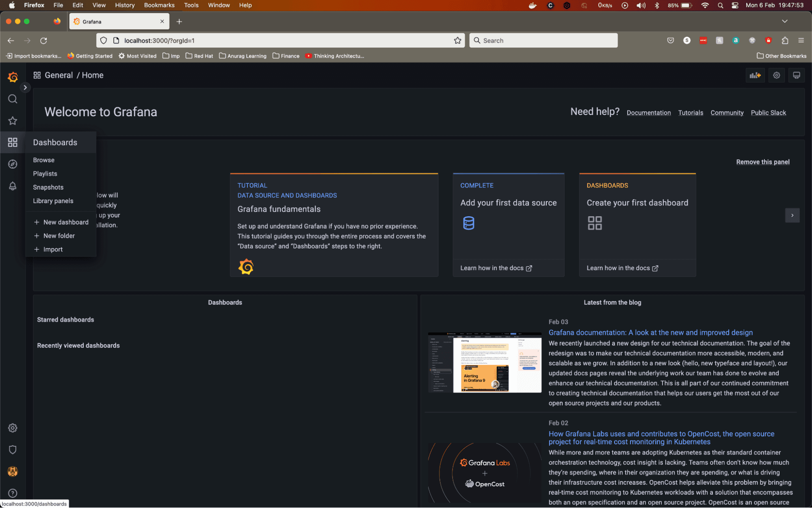Image resolution: width=812 pixels, height=508 pixels.
Task: Open the Server Admin shield icon
Action: point(13,450)
